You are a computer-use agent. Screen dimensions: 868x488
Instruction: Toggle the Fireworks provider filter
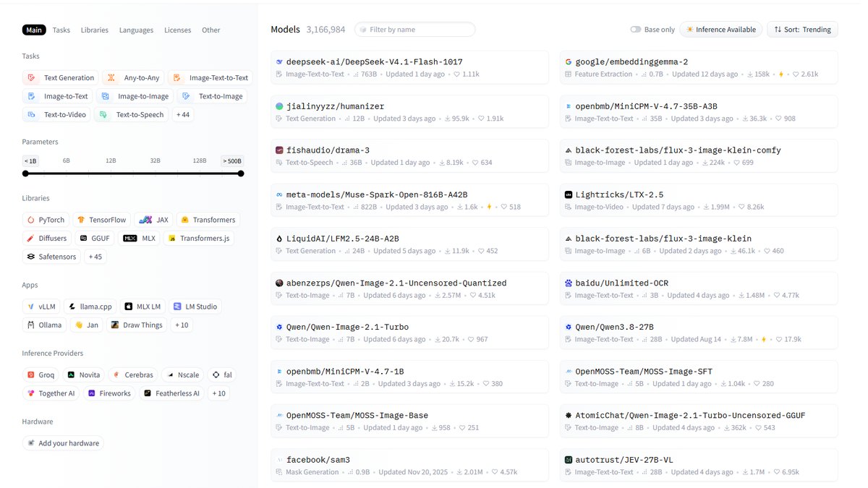[109, 393]
